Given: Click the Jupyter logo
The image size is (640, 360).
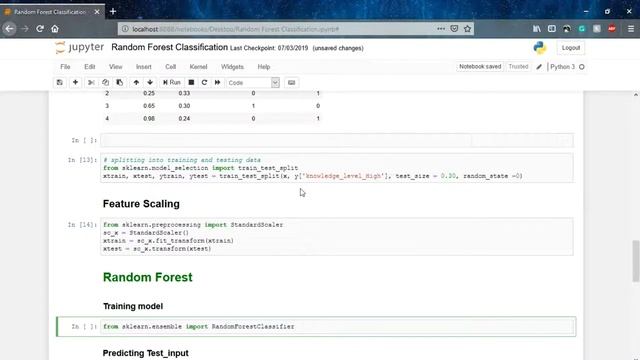Looking at the screenshot, I should tap(80, 47).
